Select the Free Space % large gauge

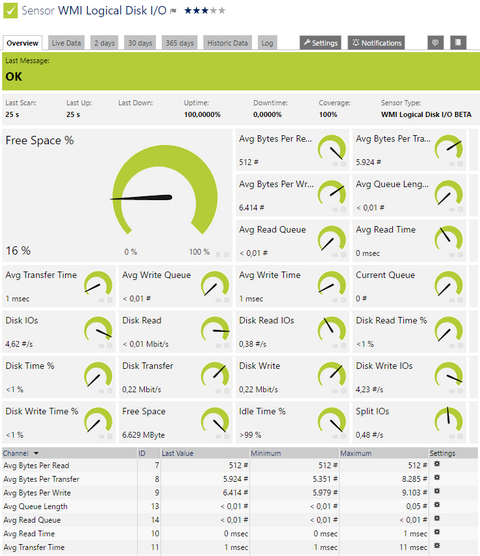pos(117,195)
